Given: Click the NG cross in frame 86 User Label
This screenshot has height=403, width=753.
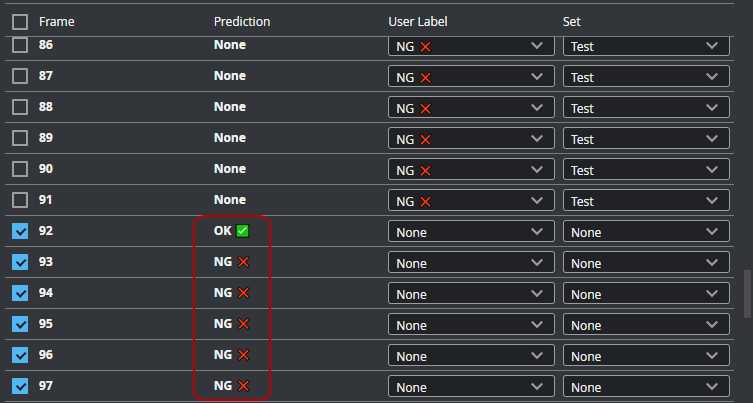Looking at the screenshot, I should (425, 46).
